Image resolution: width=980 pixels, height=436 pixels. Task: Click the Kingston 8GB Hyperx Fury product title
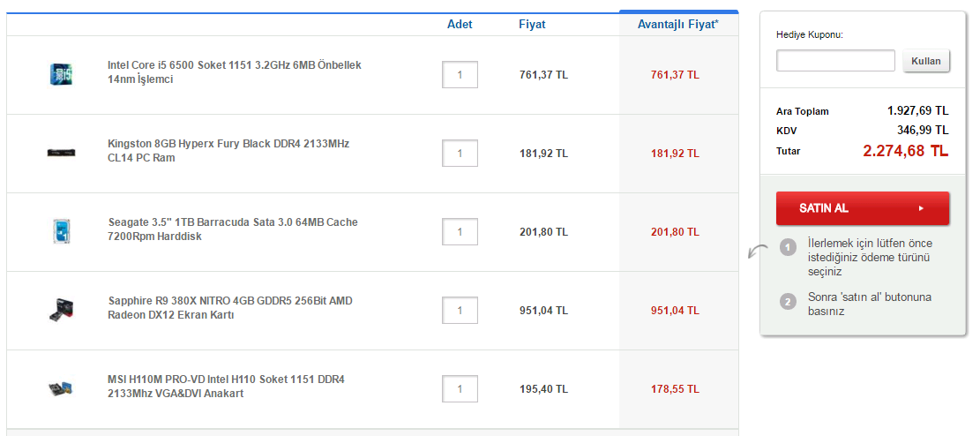pyautogui.click(x=228, y=151)
